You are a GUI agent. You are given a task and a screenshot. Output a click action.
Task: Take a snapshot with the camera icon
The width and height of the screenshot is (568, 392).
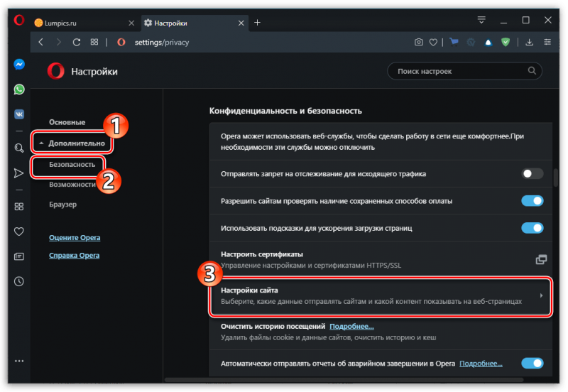click(x=419, y=43)
